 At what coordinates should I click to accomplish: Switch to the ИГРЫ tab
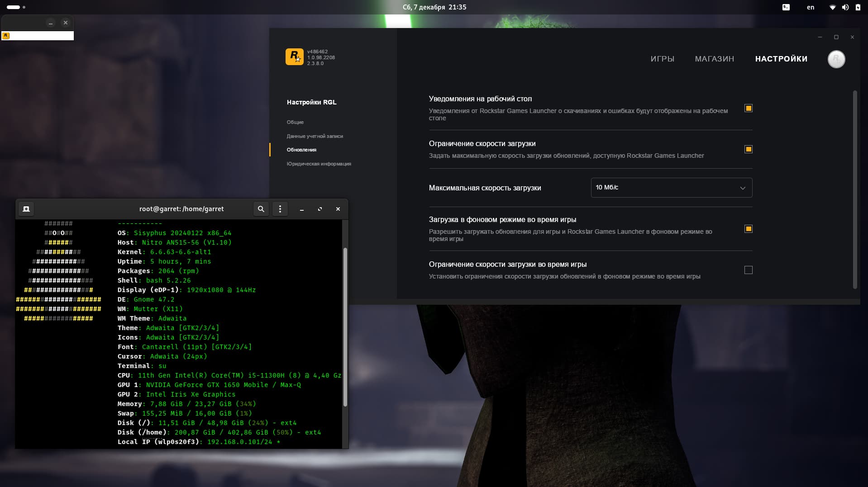point(662,59)
